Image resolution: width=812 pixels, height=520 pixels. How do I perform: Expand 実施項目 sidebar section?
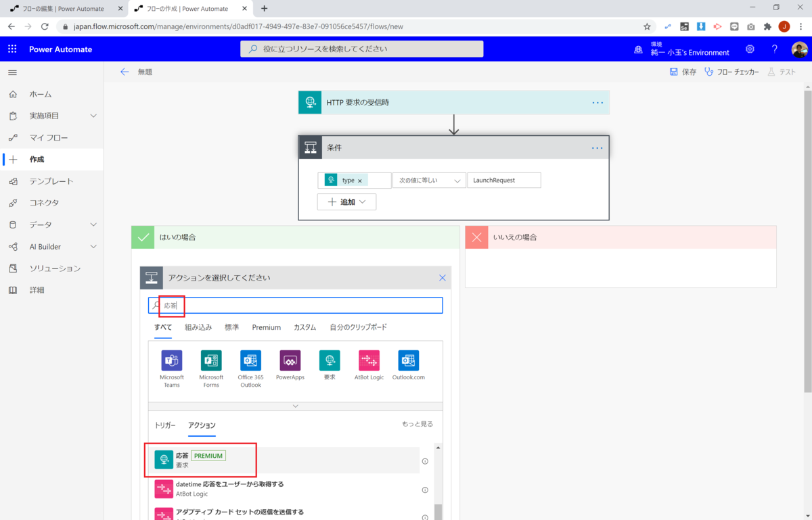[x=93, y=116]
